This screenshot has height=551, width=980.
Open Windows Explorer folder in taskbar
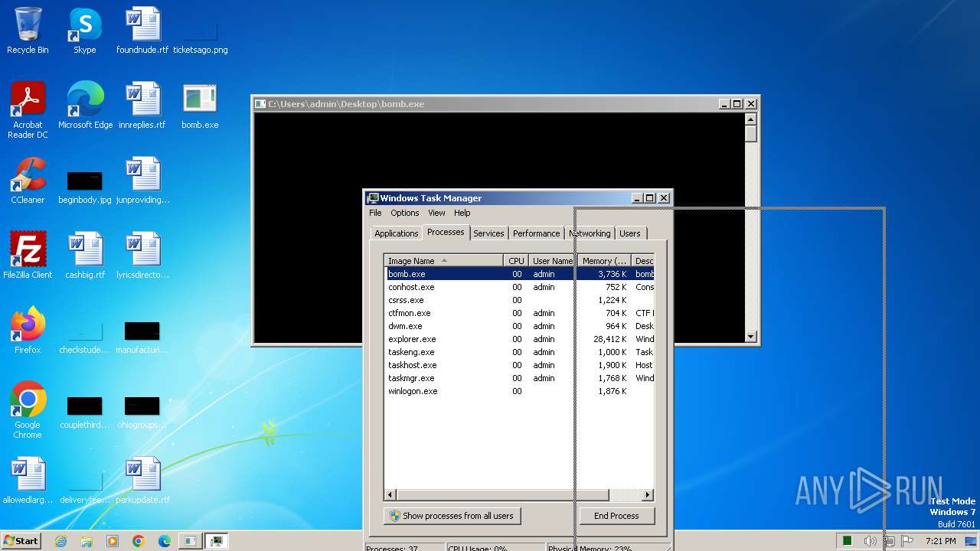(87, 541)
